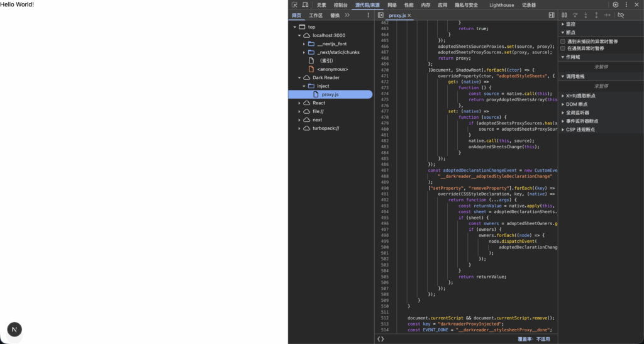Click the Next.js dev indicator badge

[14, 330]
